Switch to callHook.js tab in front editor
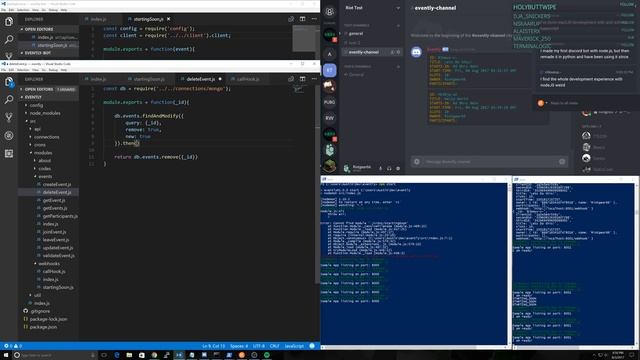The image size is (640, 360). click(x=248, y=79)
